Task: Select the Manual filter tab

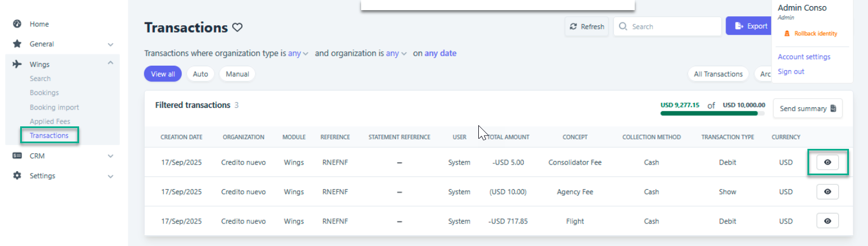Action: tap(237, 74)
